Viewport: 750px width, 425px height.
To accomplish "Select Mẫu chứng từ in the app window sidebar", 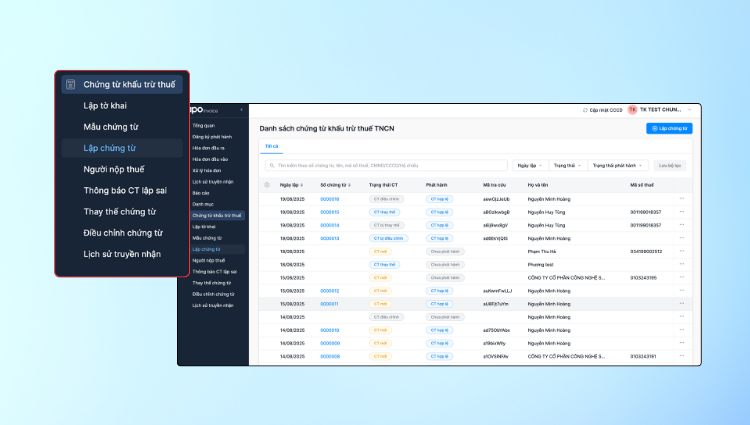I will click(207, 238).
